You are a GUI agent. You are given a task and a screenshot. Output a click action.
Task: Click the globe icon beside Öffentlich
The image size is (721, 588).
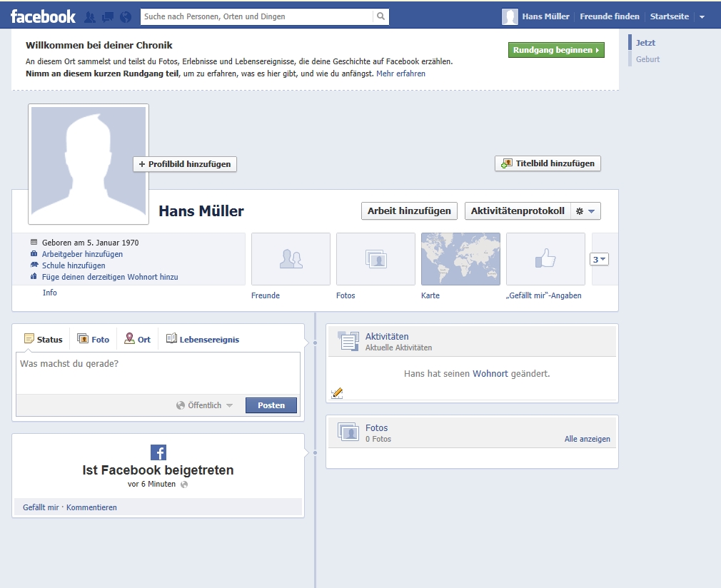tap(180, 405)
